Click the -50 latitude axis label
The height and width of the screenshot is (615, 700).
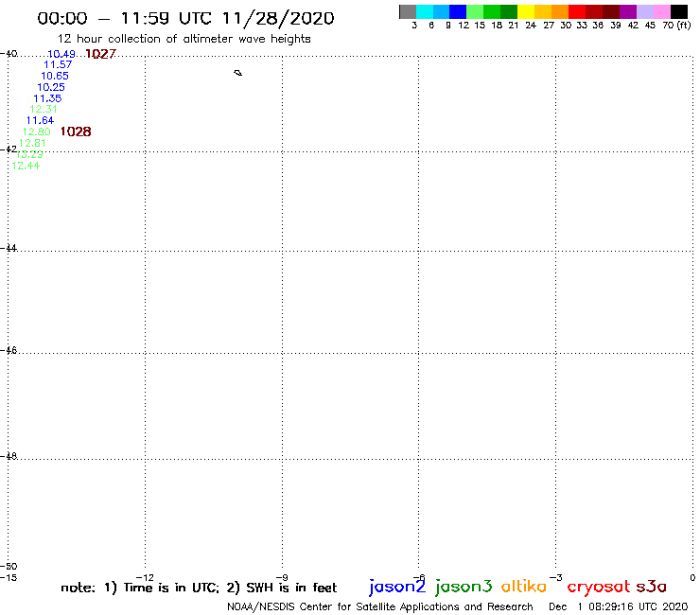click(9, 567)
